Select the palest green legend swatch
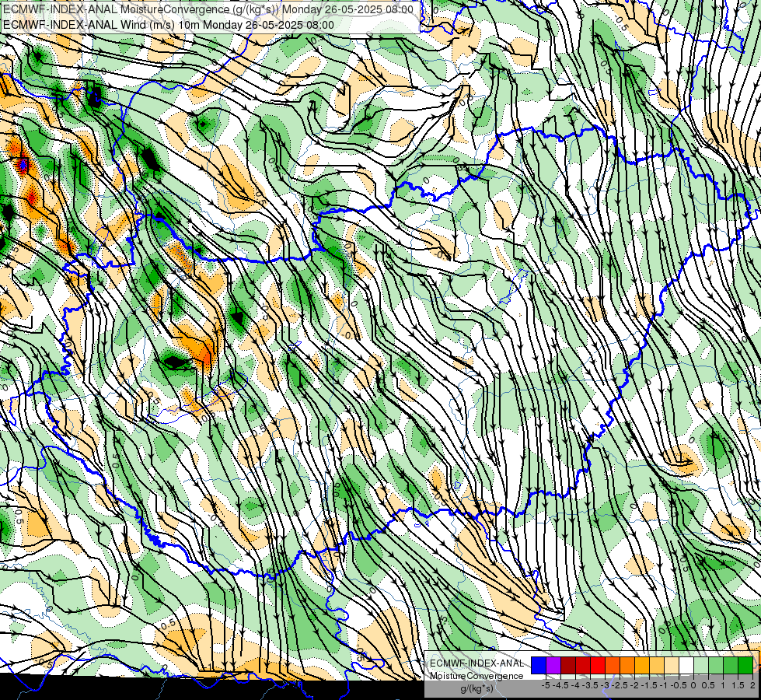 tap(701, 666)
